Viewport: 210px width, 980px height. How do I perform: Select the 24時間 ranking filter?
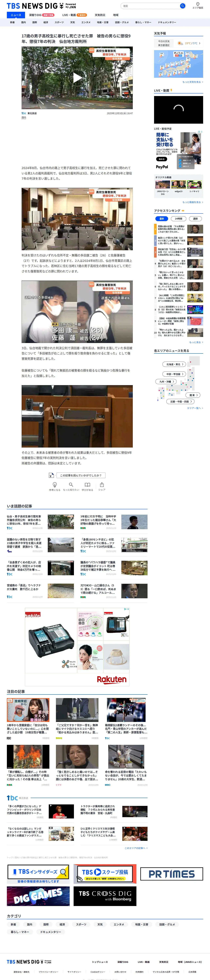point(178,219)
